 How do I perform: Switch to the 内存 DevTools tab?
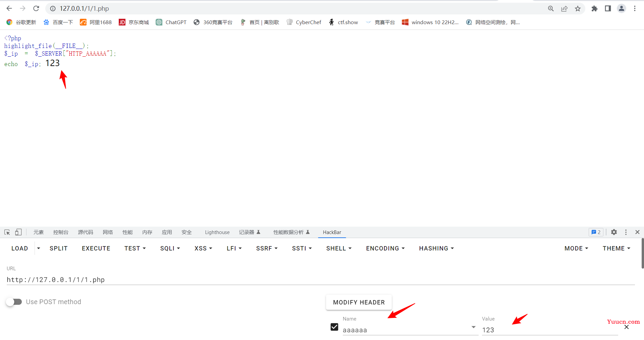click(147, 232)
